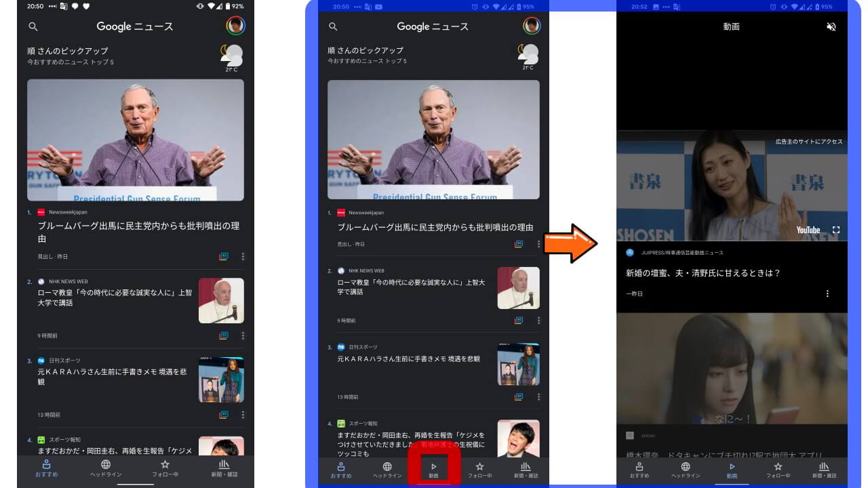The image size is (868, 488).
Task: Select the ヘッドライン tab in the leftmost screenshot
Action: click(x=106, y=468)
